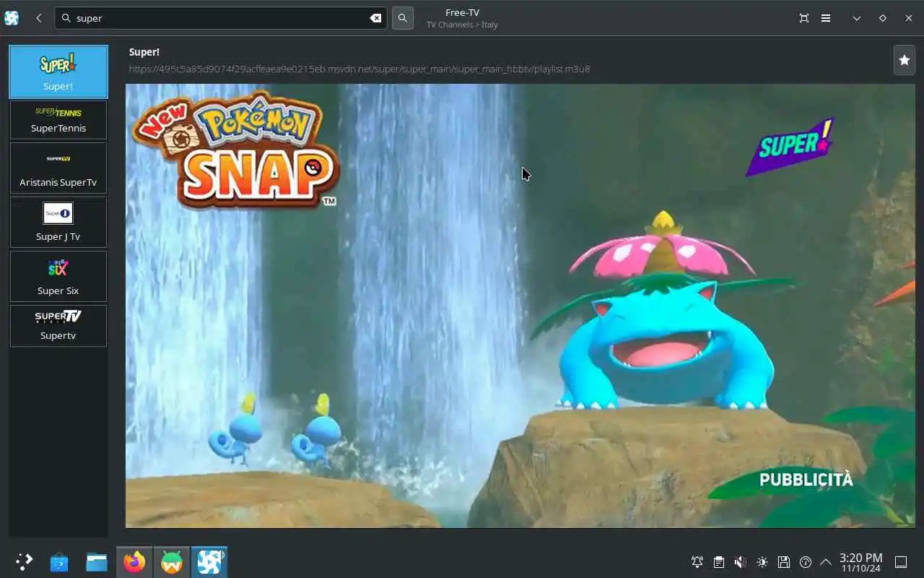Go back with the left arrow button
Image resolution: width=924 pixels, height=578 pixels.
38,18
